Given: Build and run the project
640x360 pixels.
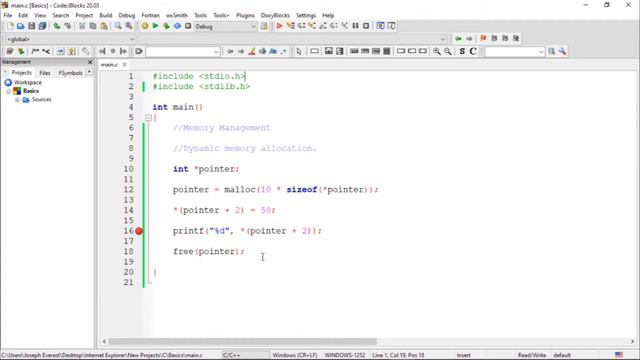Looking at the screenshot, I should 167,26.
